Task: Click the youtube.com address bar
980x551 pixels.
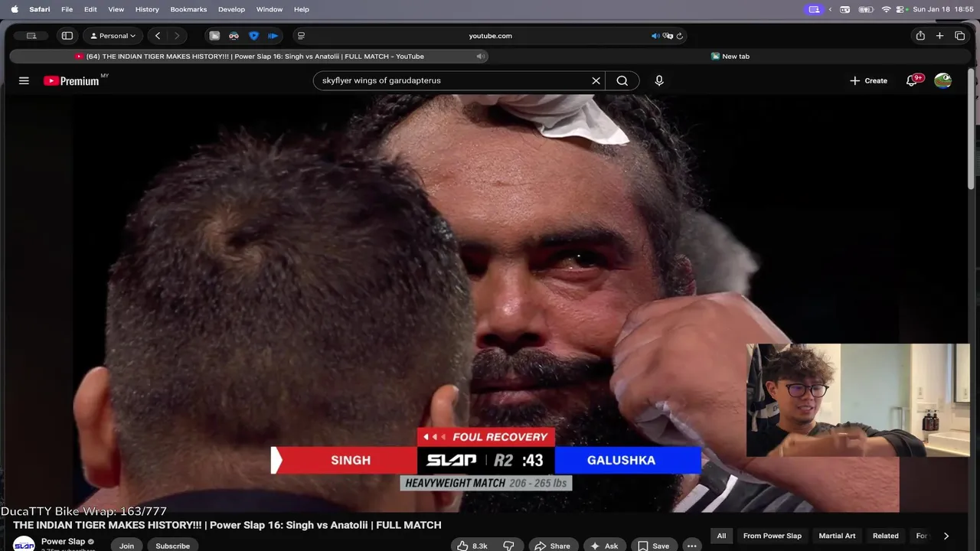Action: tap(490, 36)
